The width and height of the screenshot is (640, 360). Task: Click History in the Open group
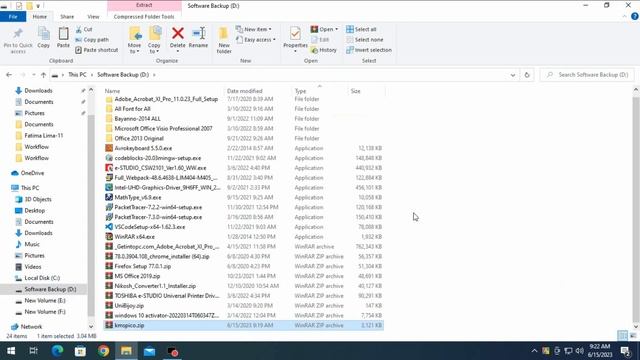(324, 50)
